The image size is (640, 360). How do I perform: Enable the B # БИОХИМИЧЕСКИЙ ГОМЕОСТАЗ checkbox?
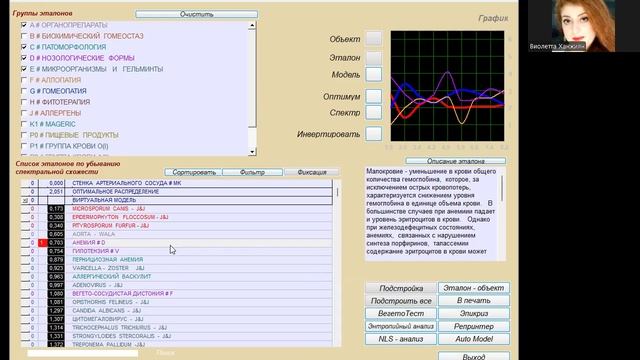click(24, 36)
